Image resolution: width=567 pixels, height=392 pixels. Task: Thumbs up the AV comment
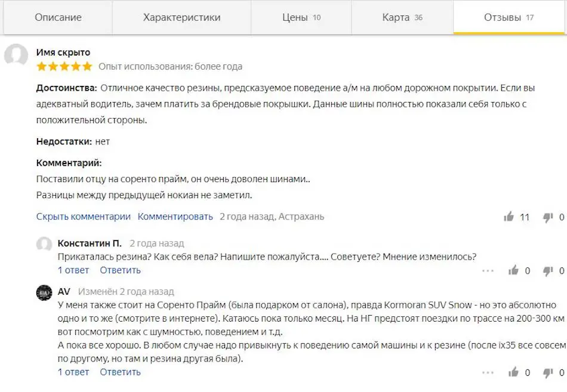point(513,372)
